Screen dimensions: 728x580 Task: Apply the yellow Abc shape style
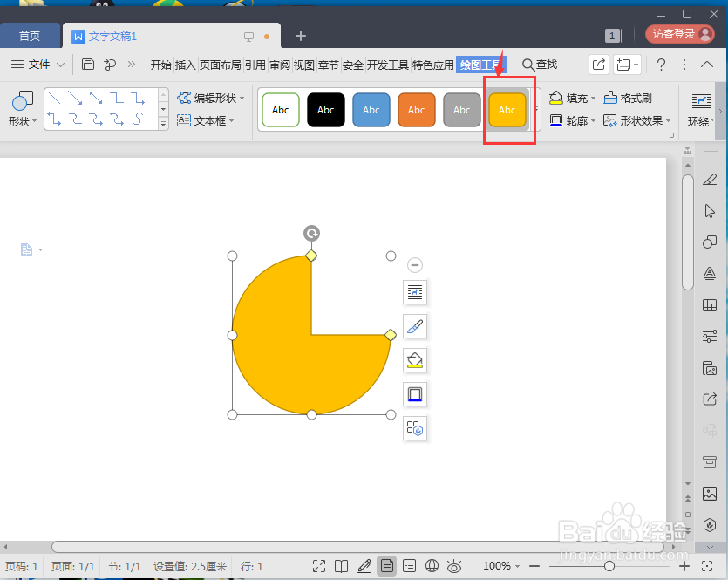[507, 110]
